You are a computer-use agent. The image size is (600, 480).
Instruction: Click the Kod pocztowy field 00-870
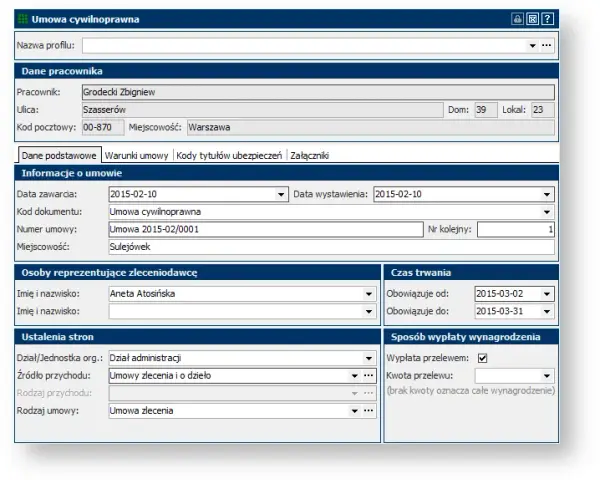(103, 127)
